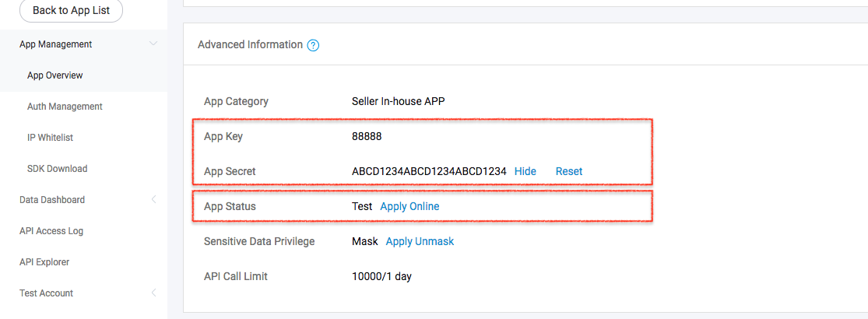This screenshot has height=319, width=868.
Task: Expand the Data Dashboard chevron arrow
Action: pos(153,200)
